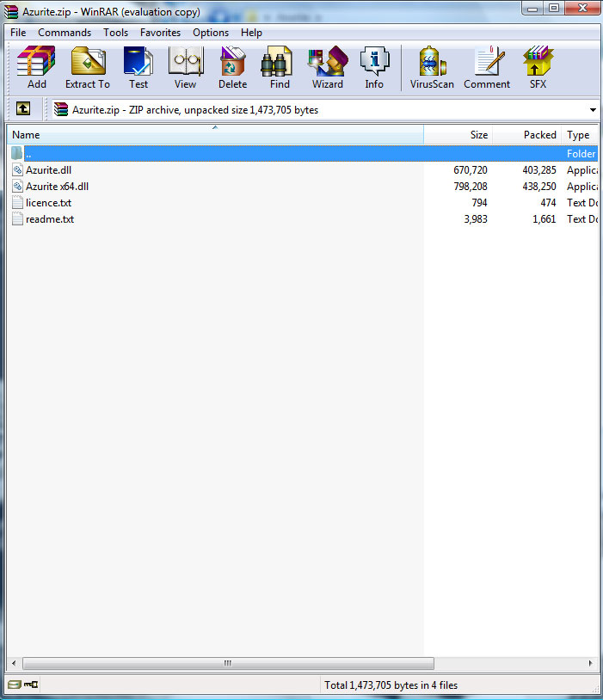Click the key icon in status bar
Viewport: 603px width, 700px height.
31,685
